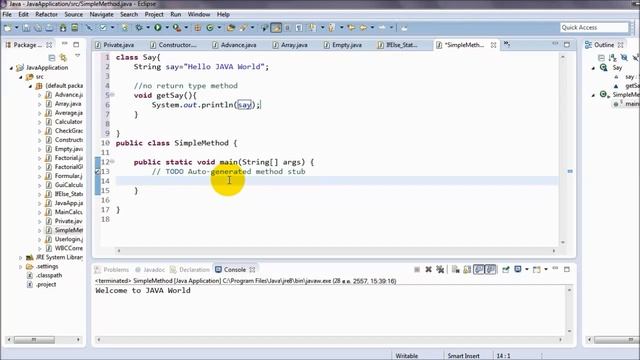Click the Clear Console icon

coord(456,269)
